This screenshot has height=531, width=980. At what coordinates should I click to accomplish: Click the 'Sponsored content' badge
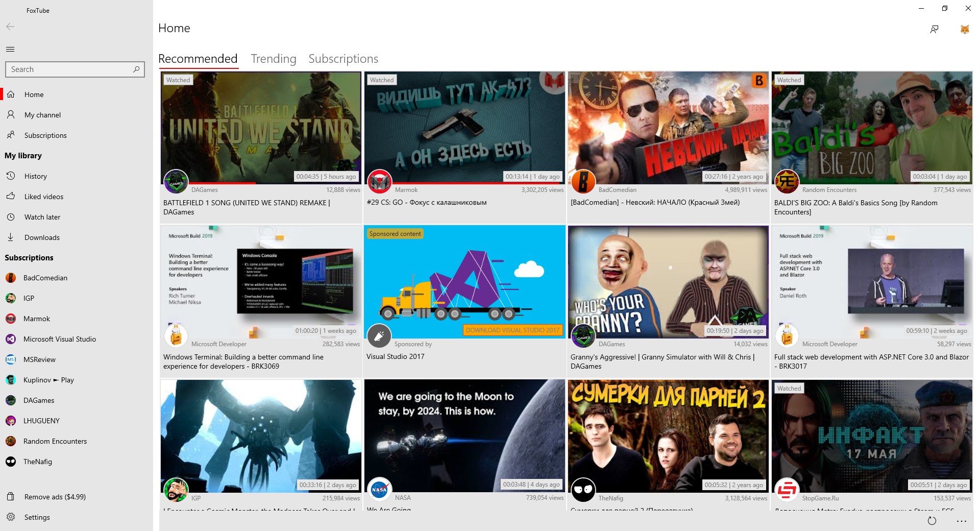[395, 234]
